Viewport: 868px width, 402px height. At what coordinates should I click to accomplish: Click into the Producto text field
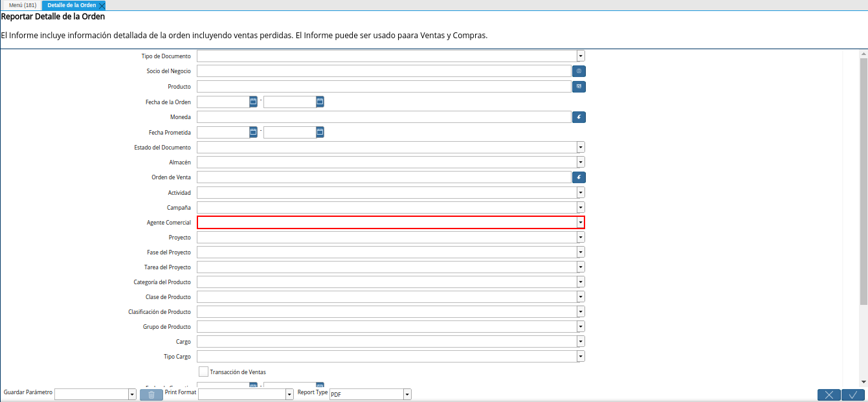[383, 87]
